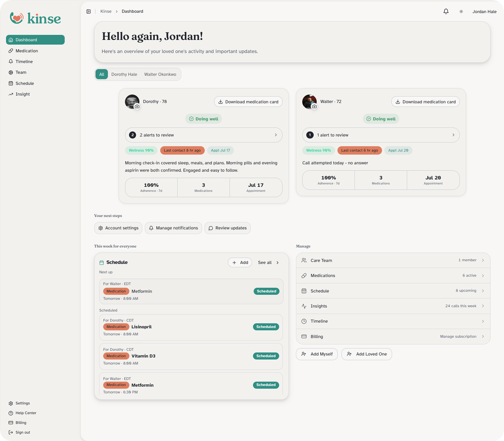Open Dorothy's Vitamin D3 schedule entry

point(191,356)
